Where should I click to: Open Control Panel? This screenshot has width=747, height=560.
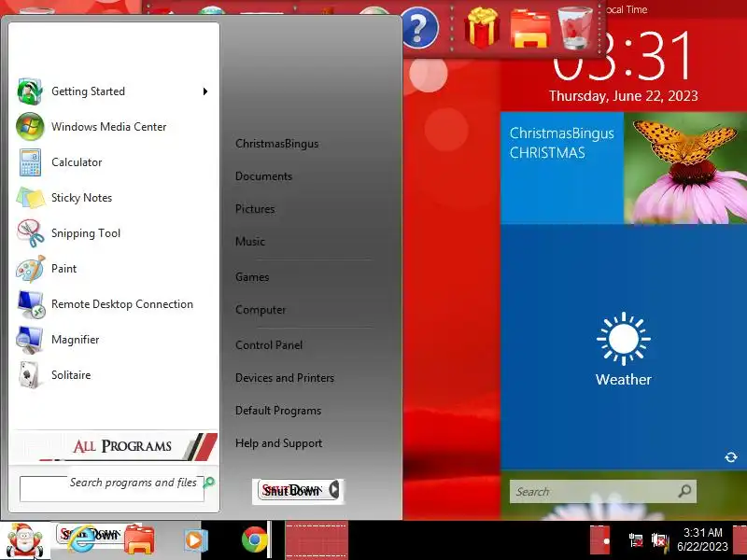point(269,345)
